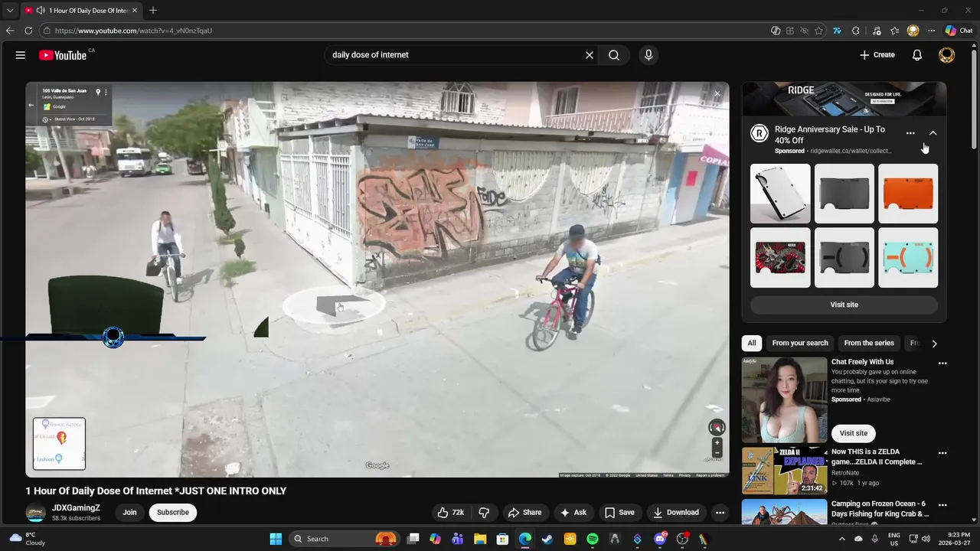Visit site on Ridge ad
Screen dimensions: 980x551
tap(844, 305)
